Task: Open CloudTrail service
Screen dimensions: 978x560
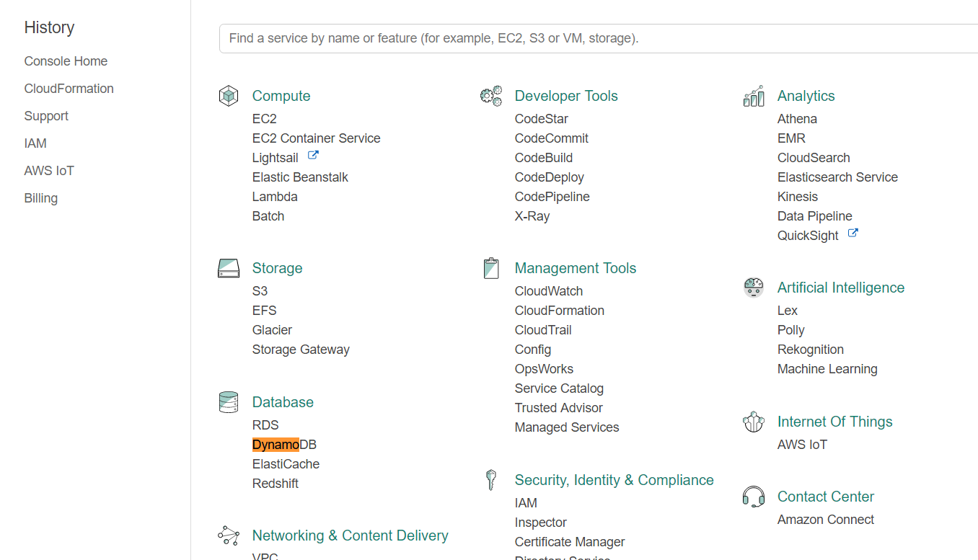Action: [543, 330]
